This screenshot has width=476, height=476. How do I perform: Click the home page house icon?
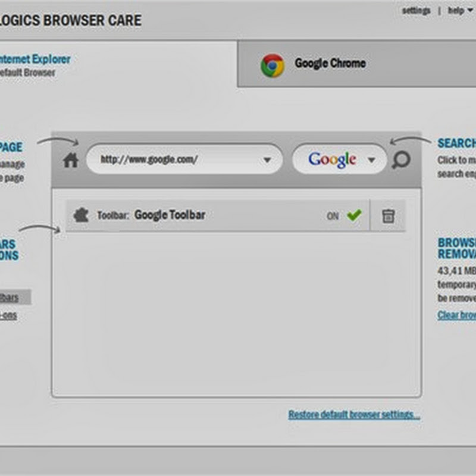(x=71, y=160)
